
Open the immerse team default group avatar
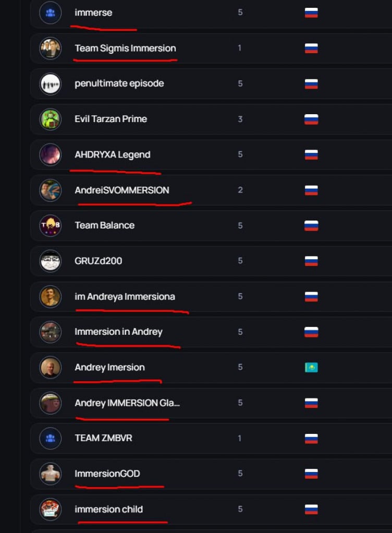coord(50,13)
